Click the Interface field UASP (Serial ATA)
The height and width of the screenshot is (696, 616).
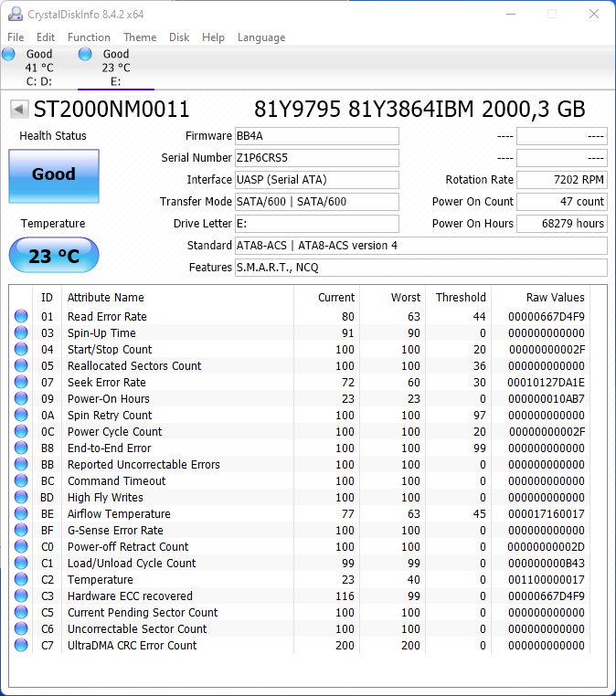click(x=316, y=180)
